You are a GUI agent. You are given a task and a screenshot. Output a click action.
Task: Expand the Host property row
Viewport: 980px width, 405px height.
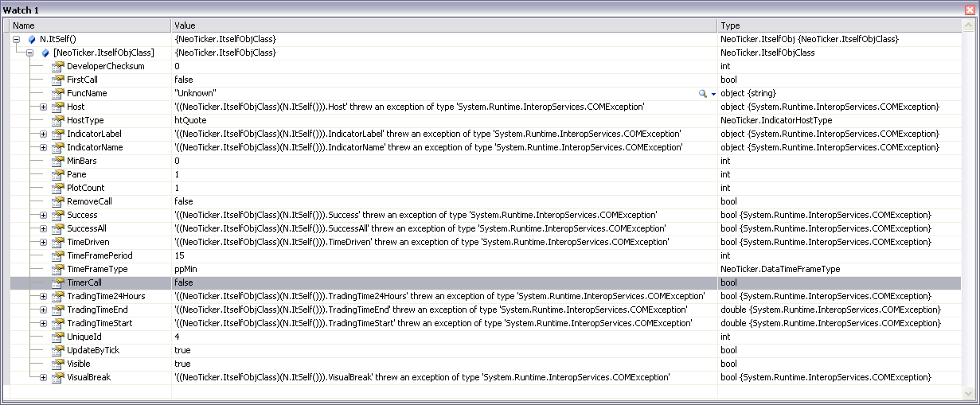click(44, 107)
